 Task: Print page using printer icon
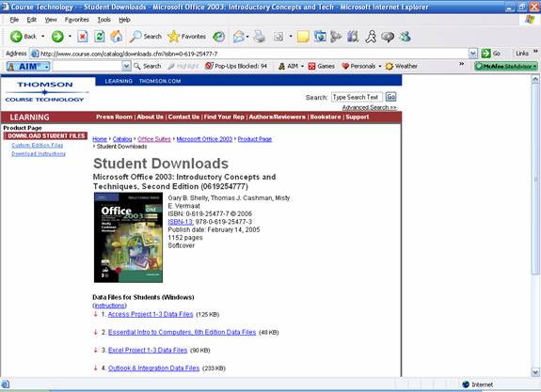259,37
